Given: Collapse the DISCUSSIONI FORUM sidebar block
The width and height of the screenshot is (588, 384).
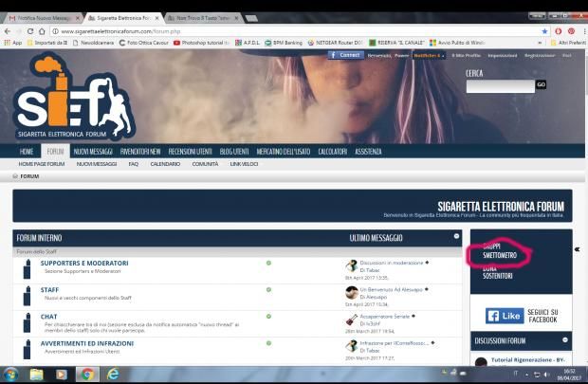Looking at the screenshot, I should coord(565,339).
